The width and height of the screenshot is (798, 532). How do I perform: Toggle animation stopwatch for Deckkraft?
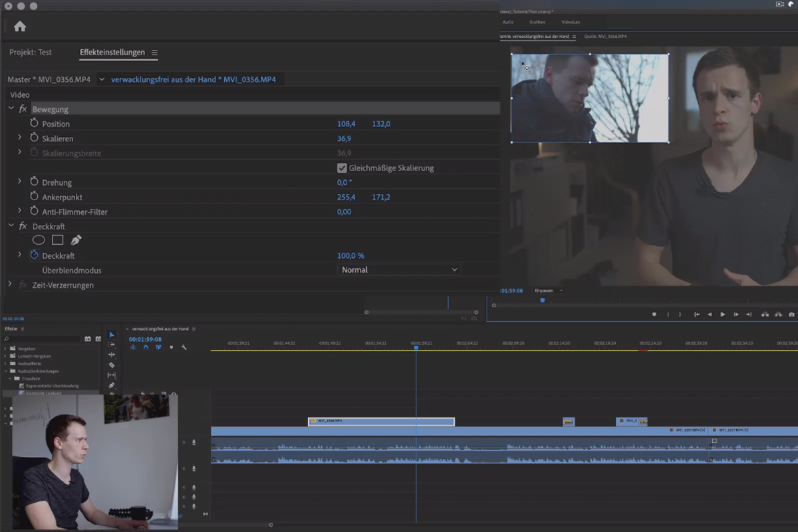(x=35, y=255)
